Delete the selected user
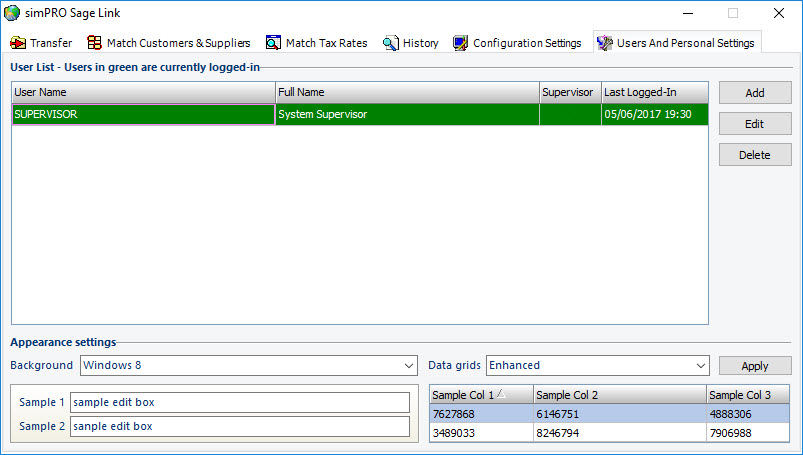This screenshot has height=455, width=803. tap(755, 155)
